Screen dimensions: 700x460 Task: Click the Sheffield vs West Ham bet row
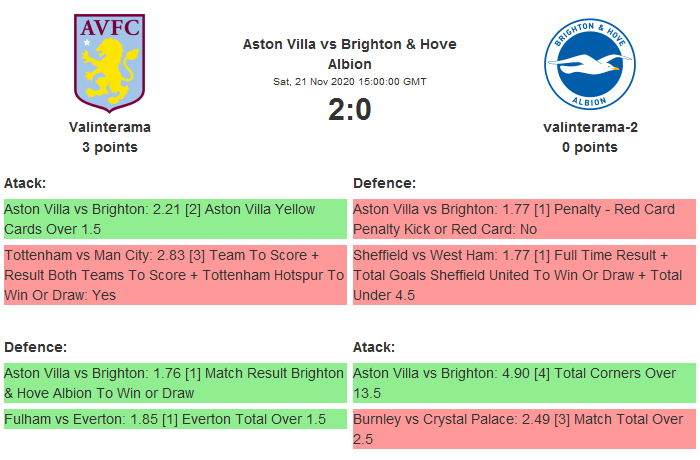click(524, 275)
